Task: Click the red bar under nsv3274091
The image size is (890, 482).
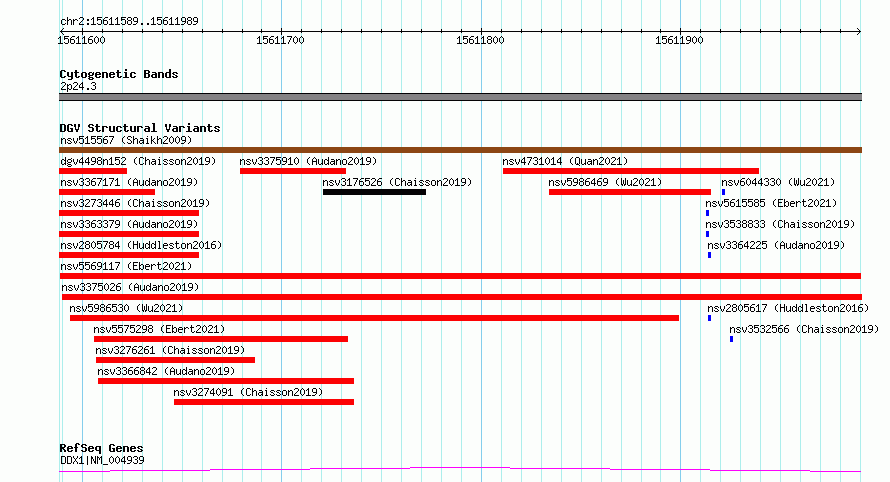Action: pos(264,402)
